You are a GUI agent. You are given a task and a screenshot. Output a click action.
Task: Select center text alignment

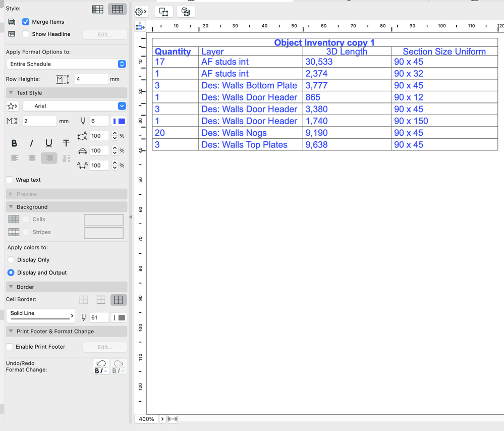pyautogui.click(x=31, y=158)
